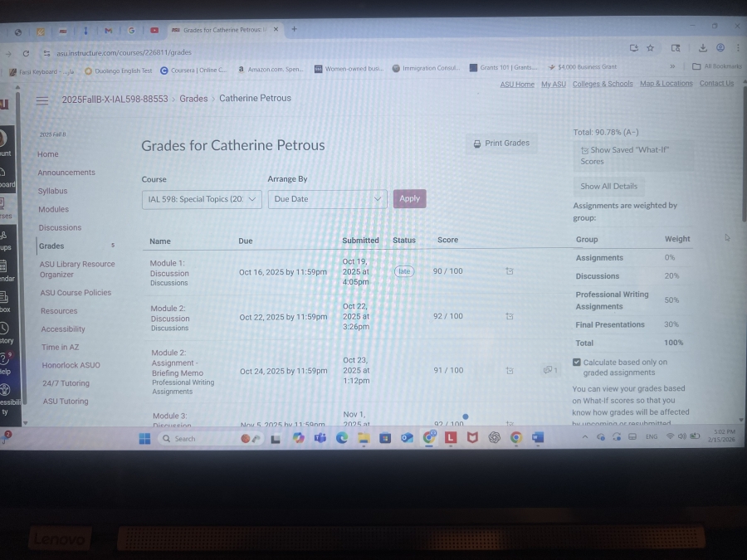Open the comment icon for Module 2 Briefing Memo
The height and width of the screenshot is (560, 747).
pyautogui.click(x=549, y=370)
